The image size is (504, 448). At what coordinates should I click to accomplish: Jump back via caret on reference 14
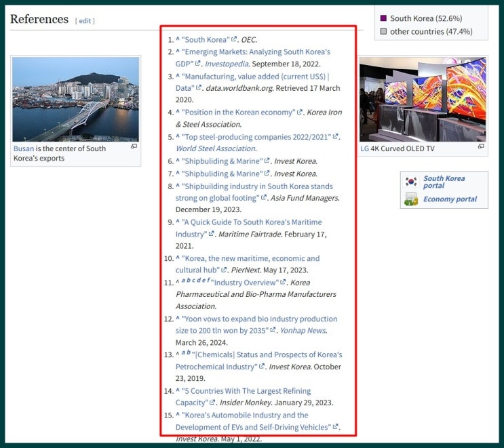tap(178, 390)
